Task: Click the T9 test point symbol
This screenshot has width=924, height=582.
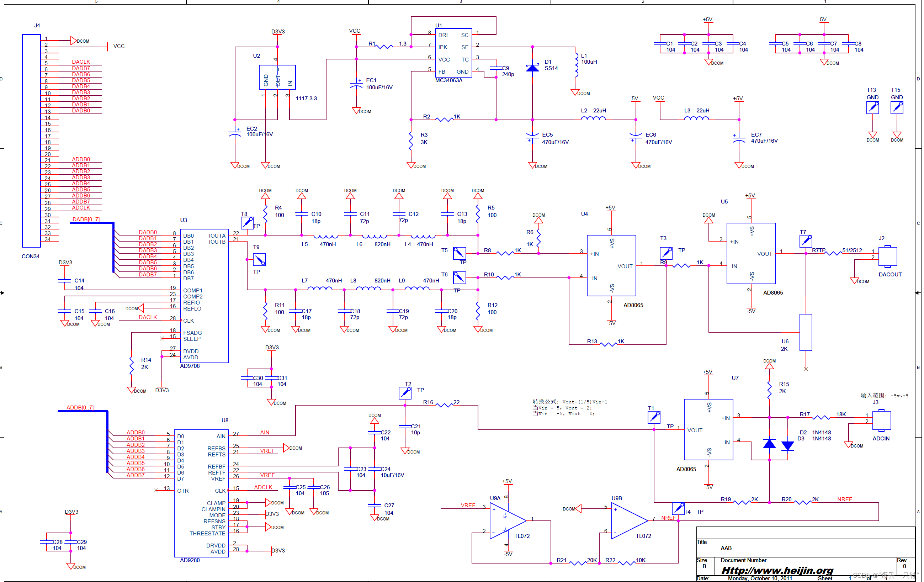Action: click(259, 260)
